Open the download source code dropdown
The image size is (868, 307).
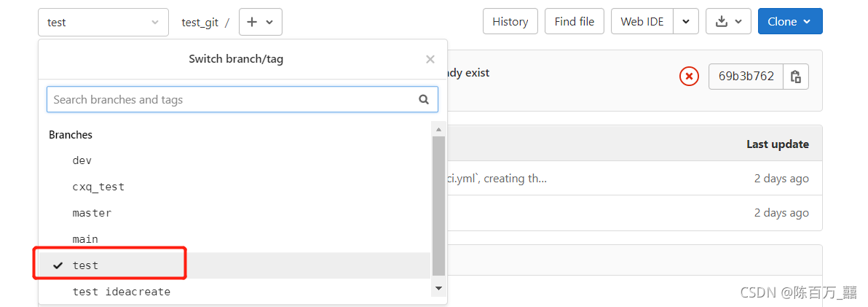point(728,22)
